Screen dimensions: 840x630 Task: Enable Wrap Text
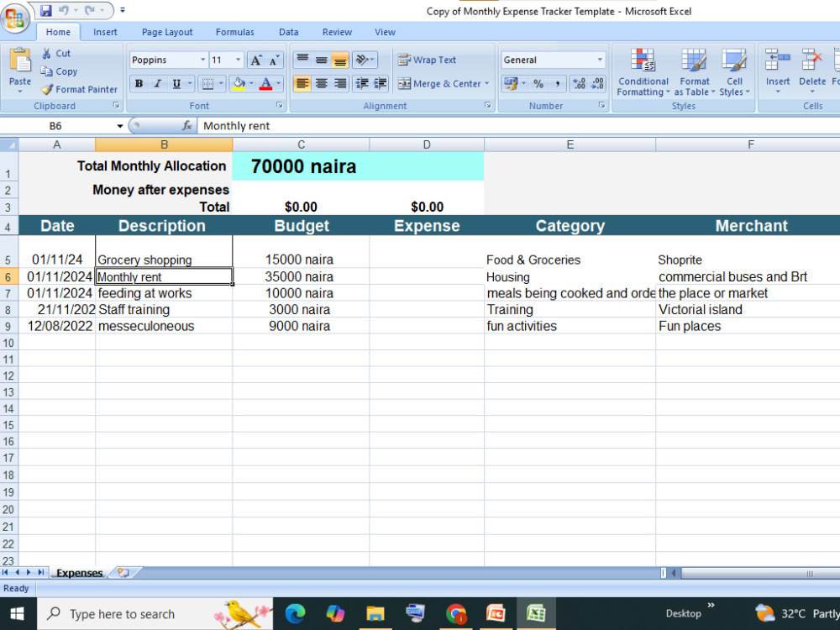pos(427,60)
